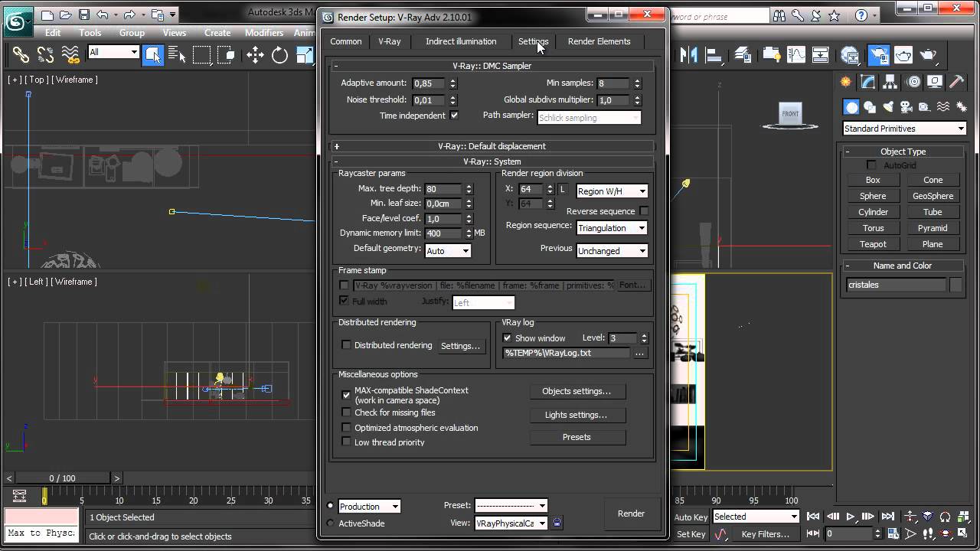Open the Region sequence Triangulation dropdown
The image size is (980, 551).
[612, 228]
